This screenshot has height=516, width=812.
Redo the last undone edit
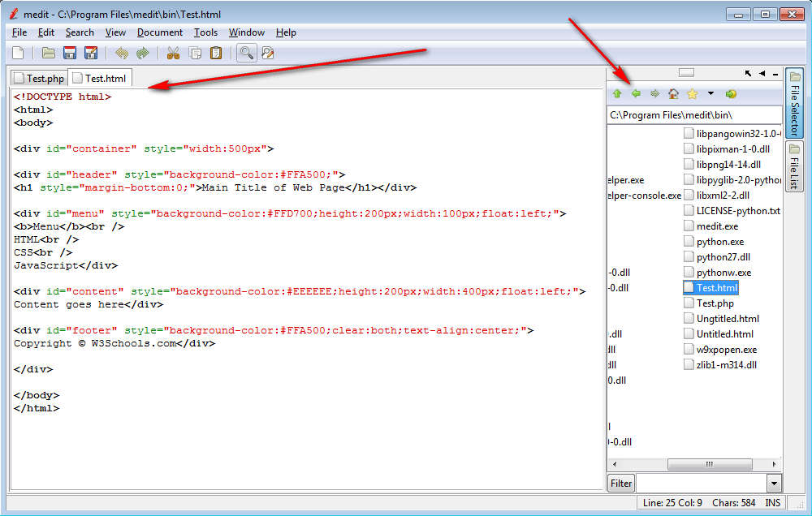coord(142,53)
